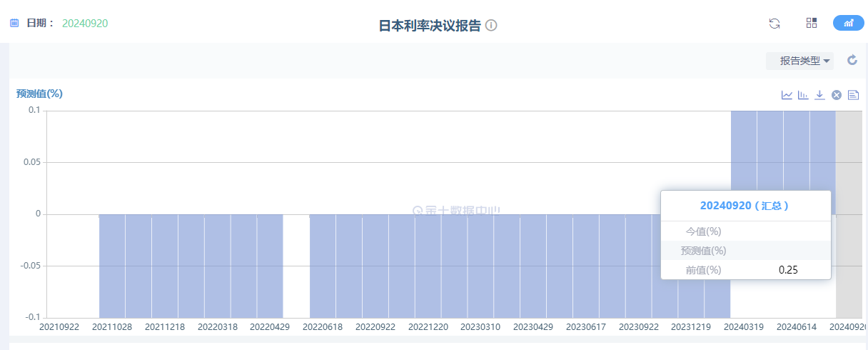Toggle the blue chart view button
This screenshot has width=868, height=350.
click(x=849, y=23)
